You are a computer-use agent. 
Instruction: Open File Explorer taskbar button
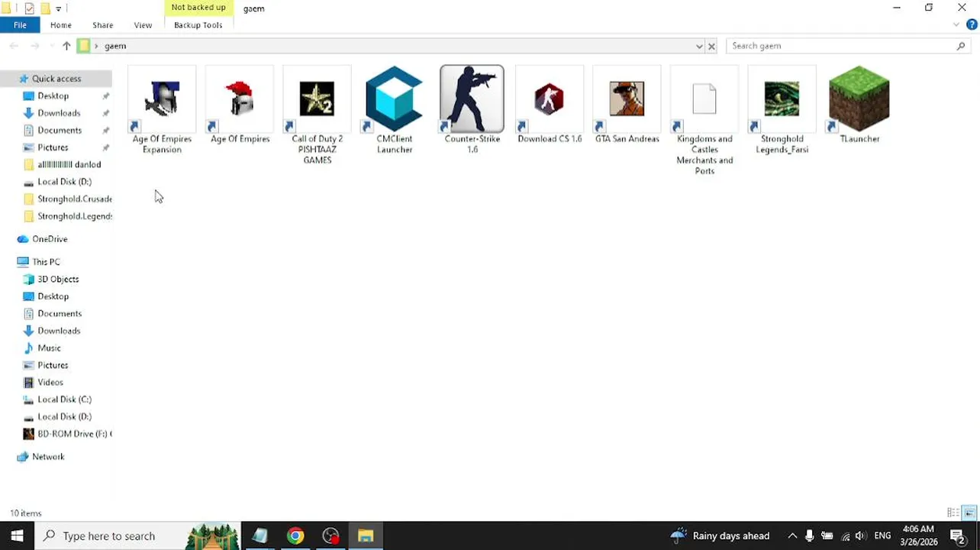point(366,535)
